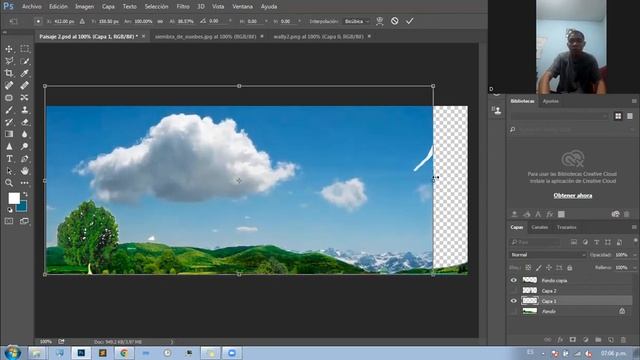Switch to the Trazados tab
The height and width of the screenshot is (360, 640).
coord(567,227)
